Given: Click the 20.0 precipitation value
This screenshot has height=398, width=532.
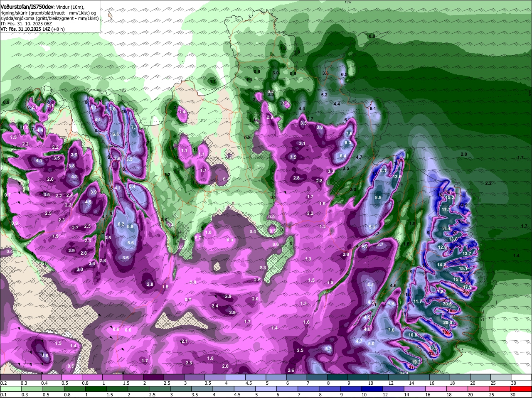Looking at the screenshot, I should (x=448, y=323).
